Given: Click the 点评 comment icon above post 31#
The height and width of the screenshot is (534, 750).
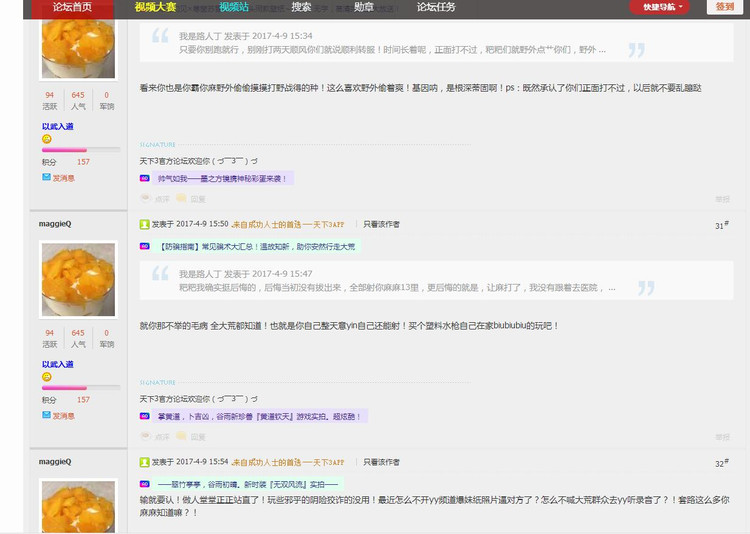Looking at the screenshot, I should coord(145,198).
